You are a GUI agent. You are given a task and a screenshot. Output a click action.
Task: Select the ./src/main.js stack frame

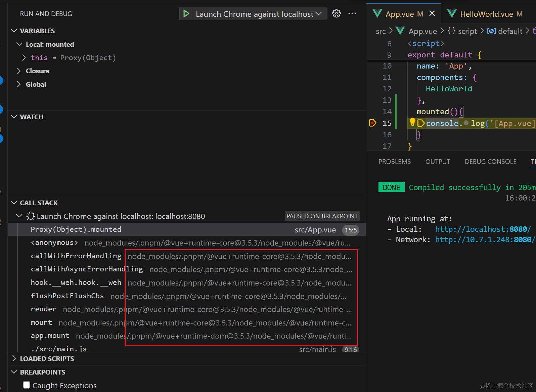click(187, 348)
